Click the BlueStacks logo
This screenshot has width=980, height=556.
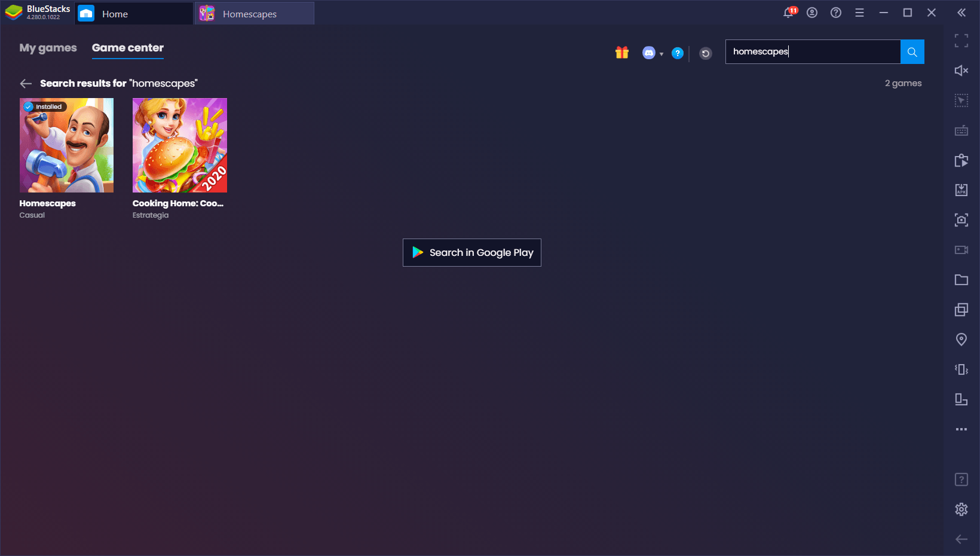[14, 13]
